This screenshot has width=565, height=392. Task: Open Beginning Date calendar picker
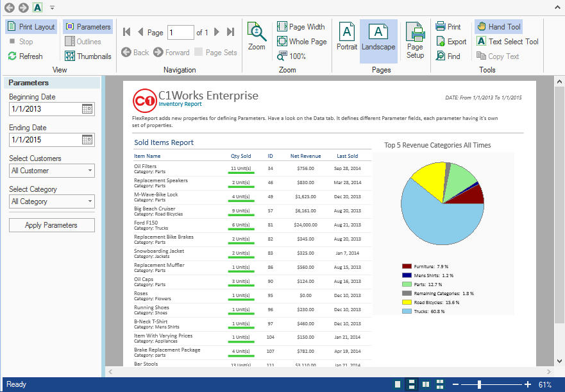coord(87,109)
